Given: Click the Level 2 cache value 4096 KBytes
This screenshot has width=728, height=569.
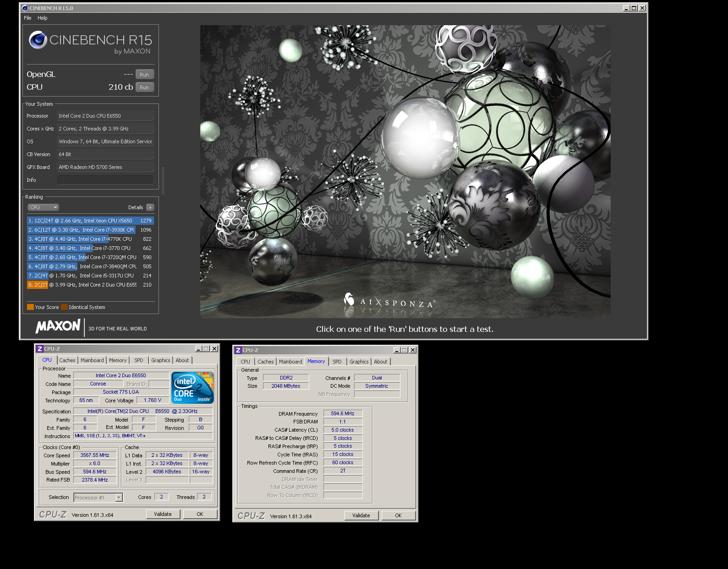Looking at the screenshot, I should coord(167,471).
